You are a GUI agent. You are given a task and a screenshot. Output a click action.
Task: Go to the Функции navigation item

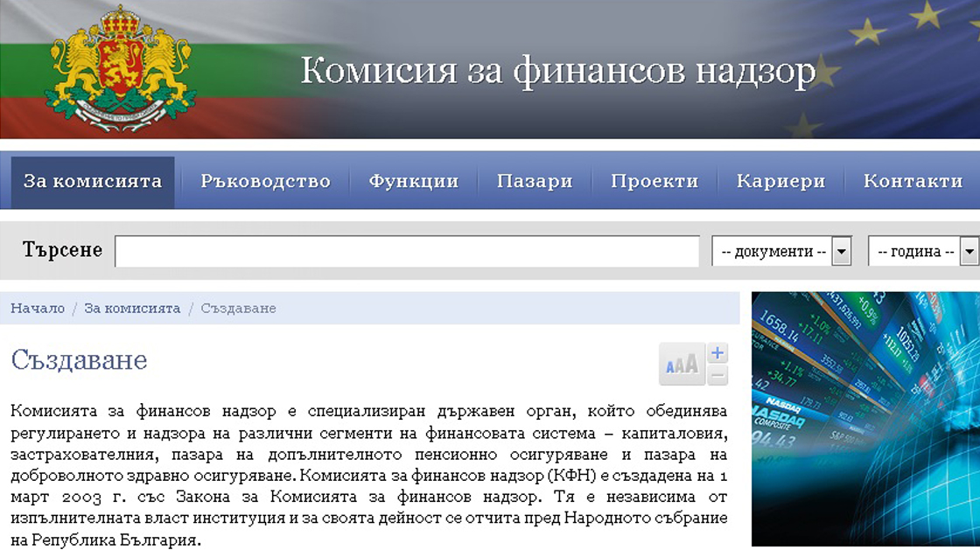coord(413,182)
